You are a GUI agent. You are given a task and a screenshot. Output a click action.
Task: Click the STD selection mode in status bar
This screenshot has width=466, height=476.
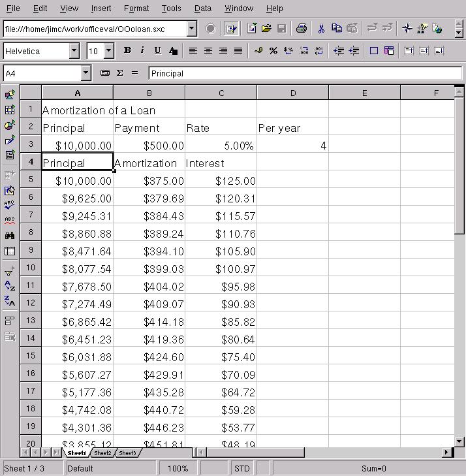[241, 468]
